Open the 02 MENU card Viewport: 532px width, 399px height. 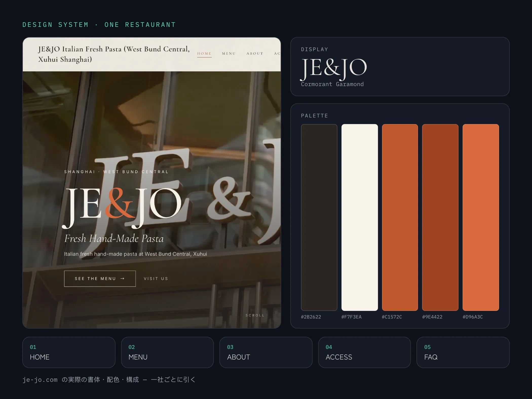167,352
